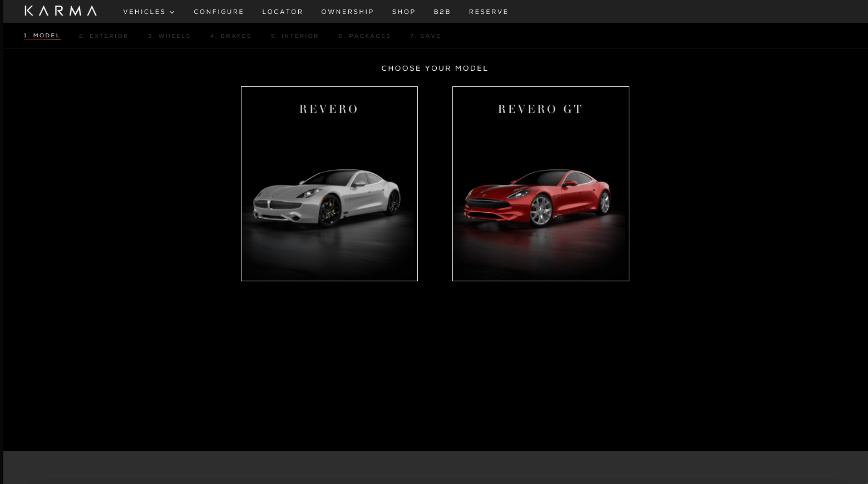
Task: Click the Revero GT title text
Action: pos(540,109)
